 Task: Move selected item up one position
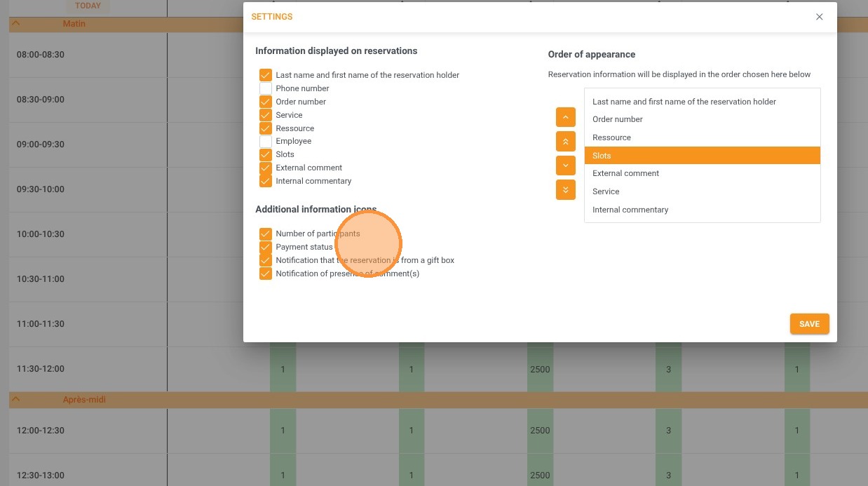565,117
